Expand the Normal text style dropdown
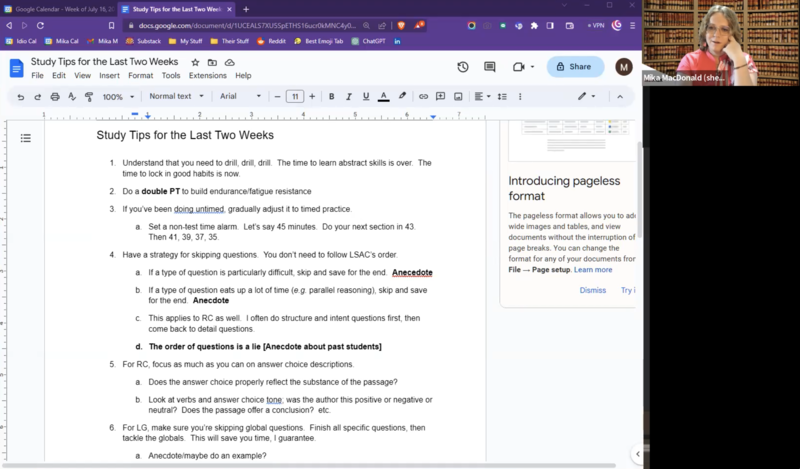 pos(175,97)
